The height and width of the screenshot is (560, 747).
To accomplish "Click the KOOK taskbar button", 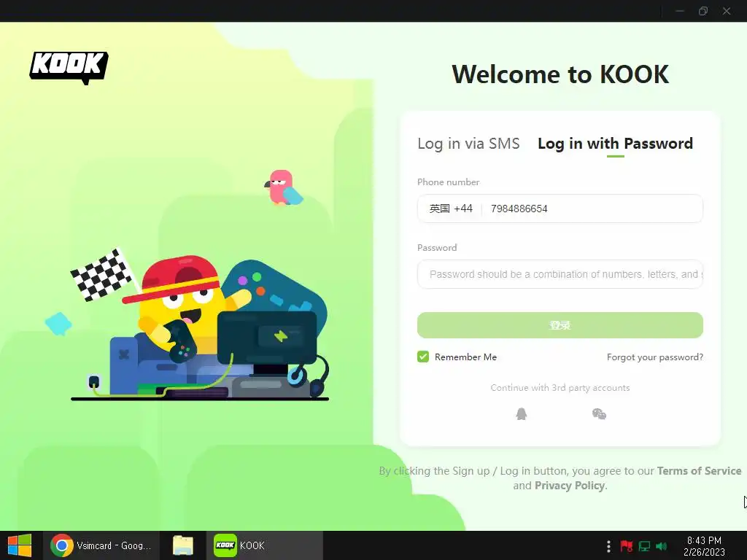I will point(264,545).
